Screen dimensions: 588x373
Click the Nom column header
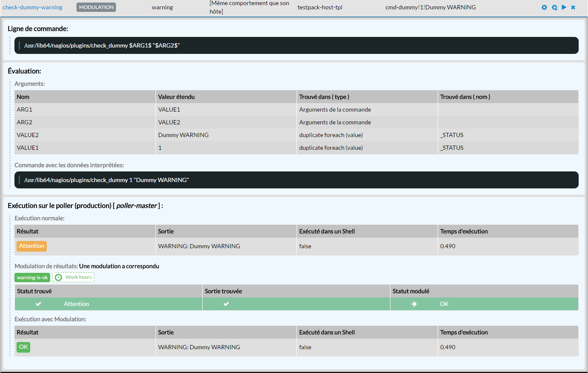click(23, 97)
